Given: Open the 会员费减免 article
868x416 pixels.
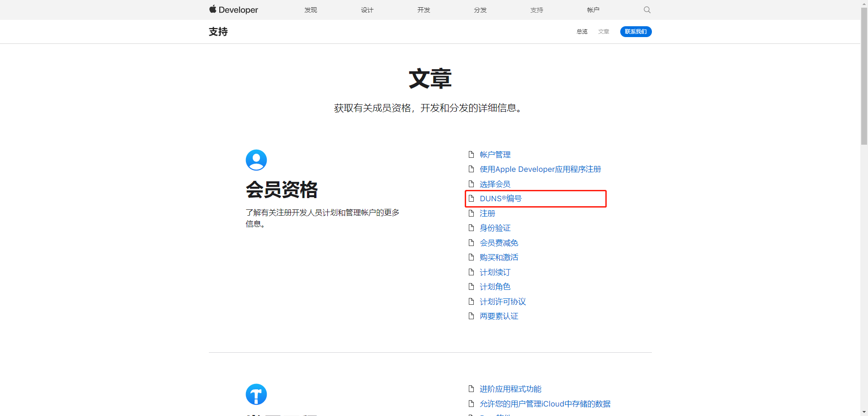Looking at the screenshot, I should (499, 243).
